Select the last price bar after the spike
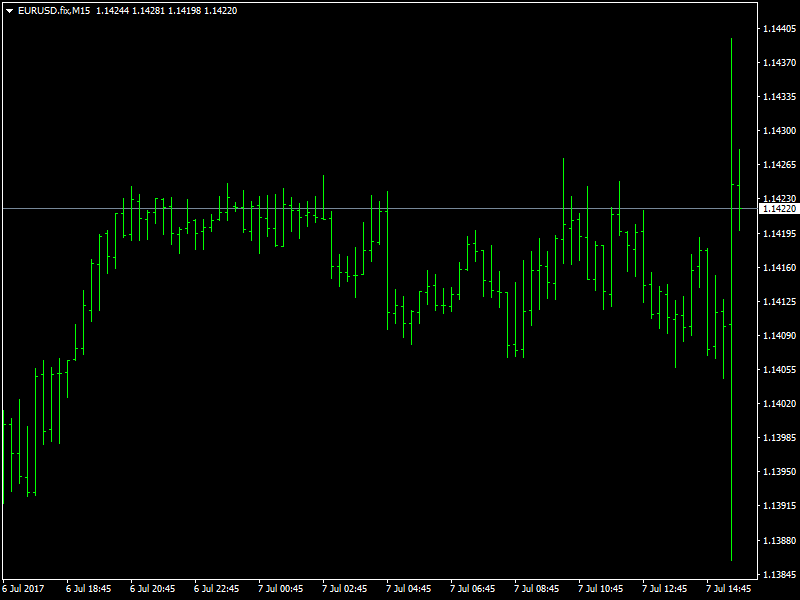 point(739,190)
